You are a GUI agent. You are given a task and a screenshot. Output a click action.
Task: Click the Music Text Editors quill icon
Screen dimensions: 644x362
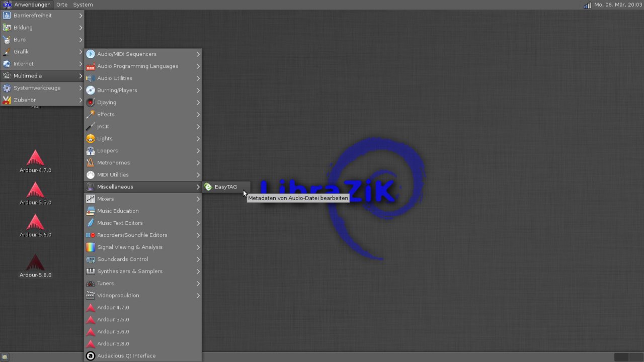click(x=91, y=223)
